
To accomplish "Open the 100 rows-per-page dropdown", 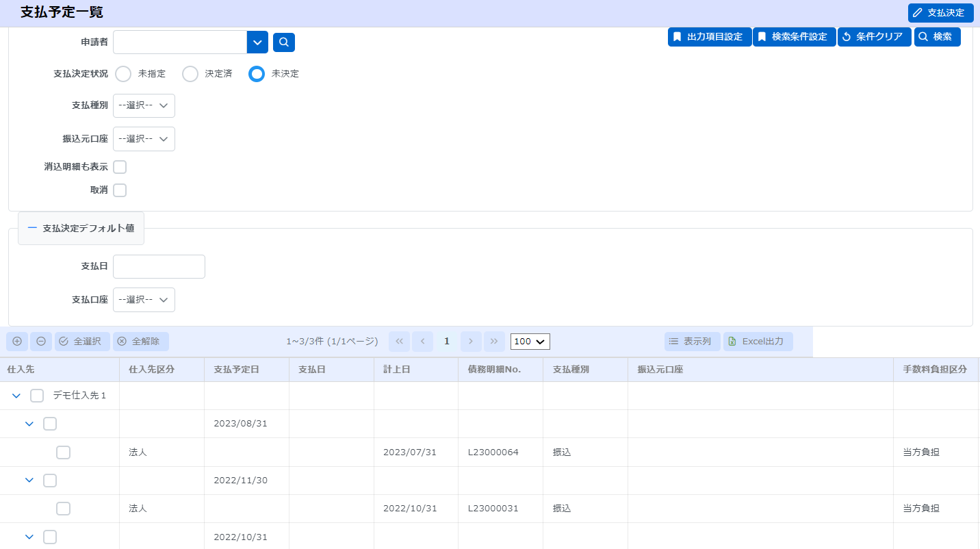I will coord(530,342).
